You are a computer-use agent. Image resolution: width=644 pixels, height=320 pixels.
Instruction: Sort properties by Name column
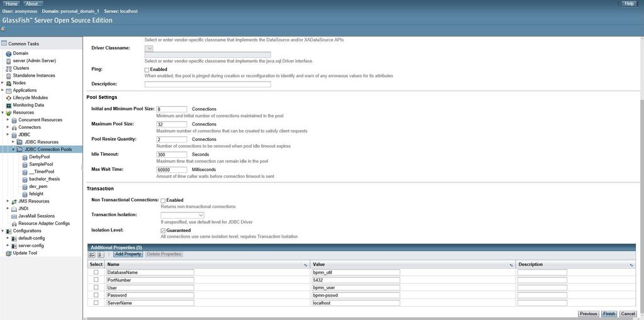click(x=305, y=265)
